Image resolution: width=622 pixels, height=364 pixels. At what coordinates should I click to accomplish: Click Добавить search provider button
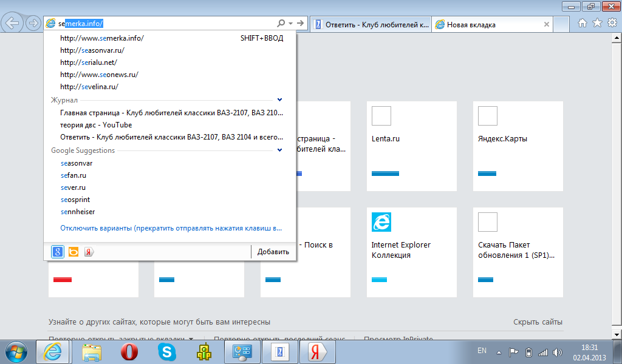273,252
